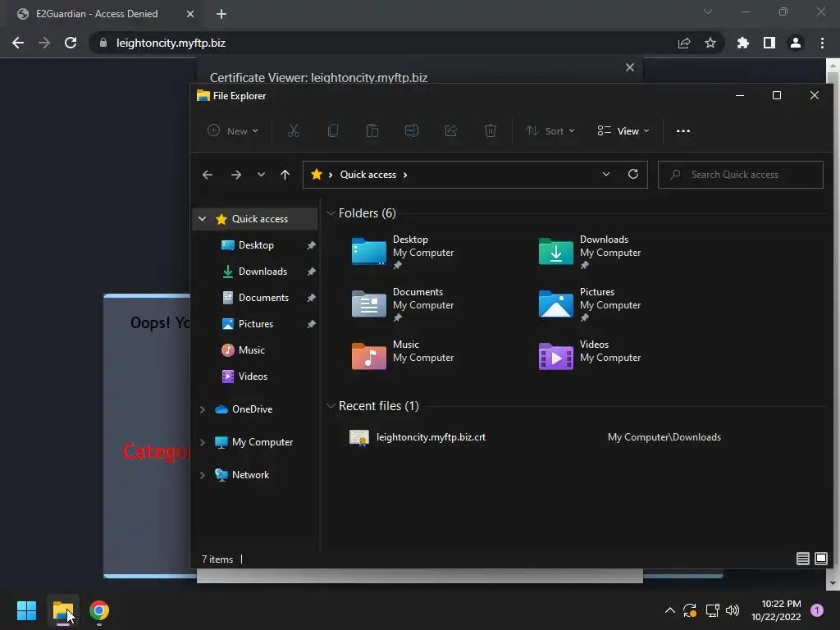Screen dimensions: 840x630
Task: Bookmark this page with the star icon
Action: [x=710, y=43]
